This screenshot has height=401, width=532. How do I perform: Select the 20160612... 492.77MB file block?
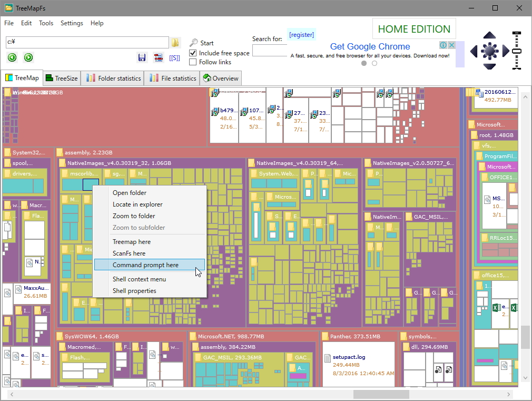click(x=496, y=98)
